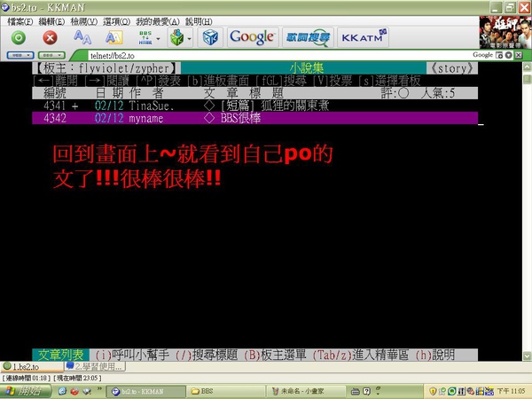532x399 pixels.
Task: Open the 說明(H) menu
Action: 199,21
